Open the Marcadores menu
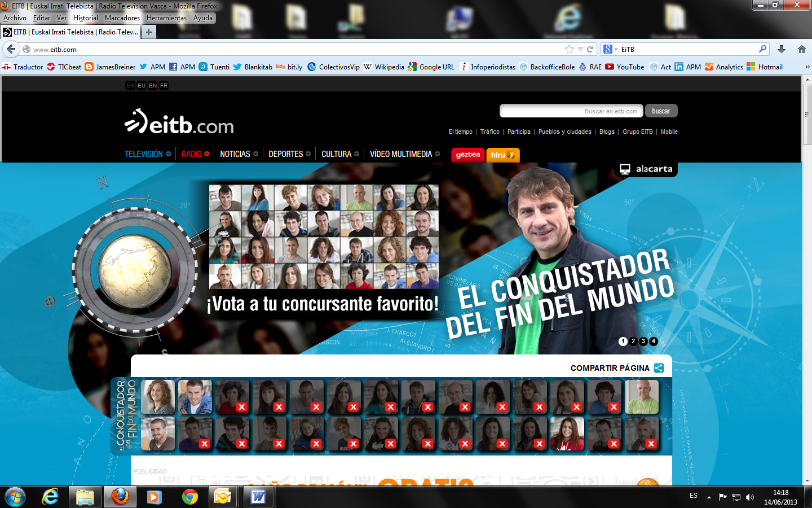The height and width of the screenshot is (508, 812). pos(122,18)
